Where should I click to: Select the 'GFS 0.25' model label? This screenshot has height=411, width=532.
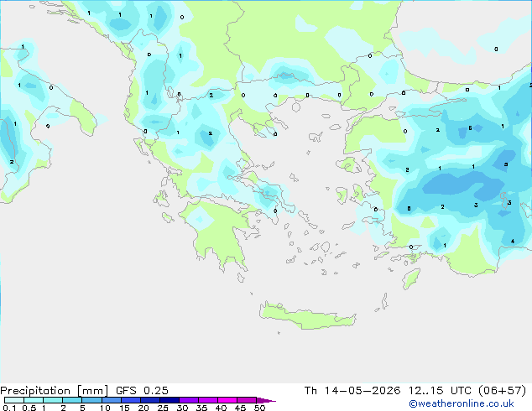142,391
